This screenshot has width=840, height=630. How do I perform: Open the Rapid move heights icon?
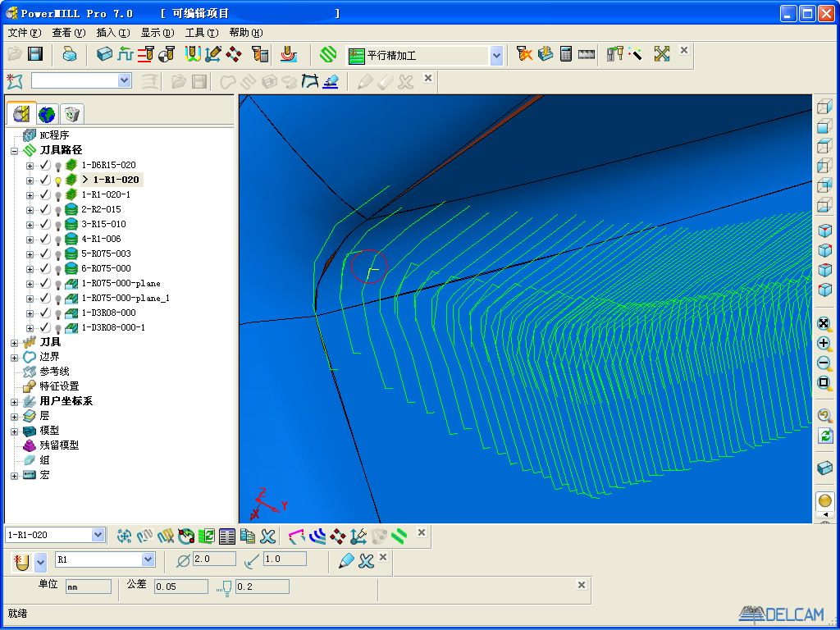coord(126,54)
